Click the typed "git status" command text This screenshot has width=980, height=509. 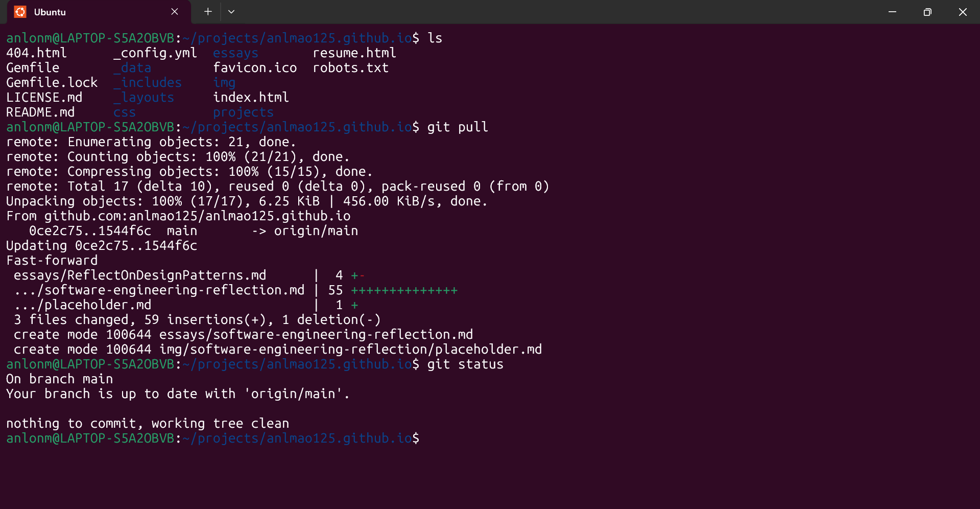pos(465,364)
